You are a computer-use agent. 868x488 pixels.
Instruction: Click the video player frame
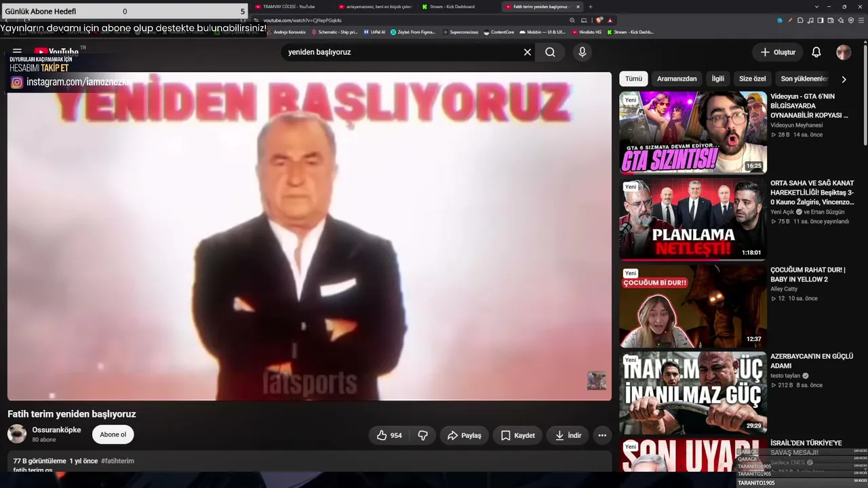pyautogui.click(x=309, y=236)
